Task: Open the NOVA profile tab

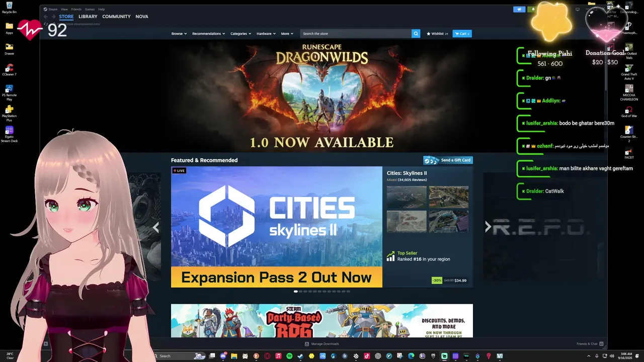Action: click(x=142, y=17)
